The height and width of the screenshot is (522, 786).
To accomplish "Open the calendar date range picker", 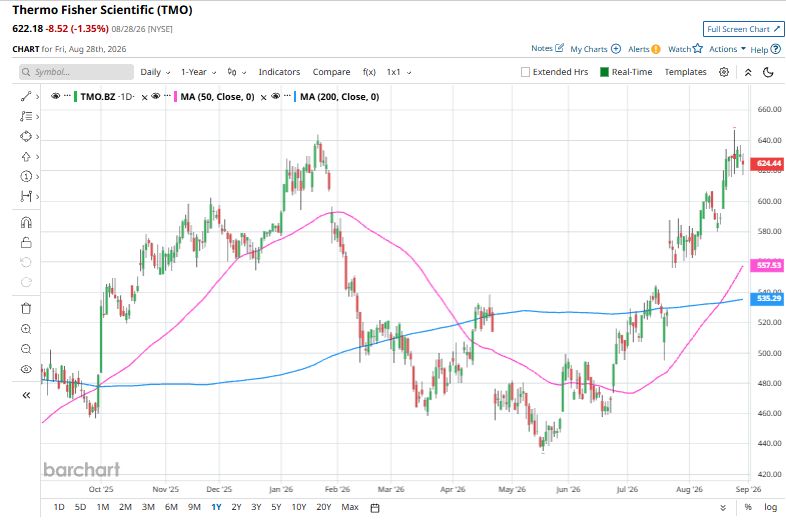I will click(x=374, y=507).
